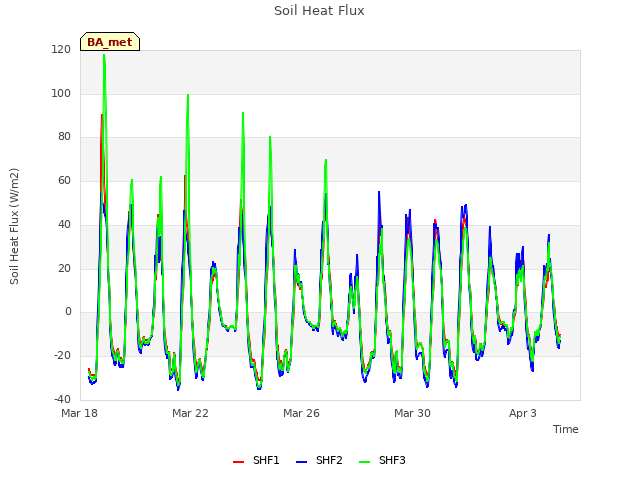
Task: Toggle the SHF1 legend entry
Action: click(256, 460)
